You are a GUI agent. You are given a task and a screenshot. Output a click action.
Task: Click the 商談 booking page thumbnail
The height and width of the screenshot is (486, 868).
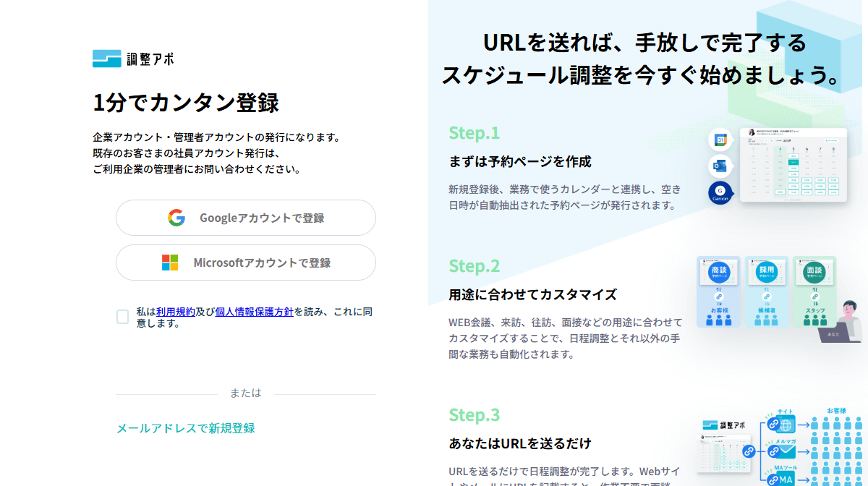(x=719, y=272)
